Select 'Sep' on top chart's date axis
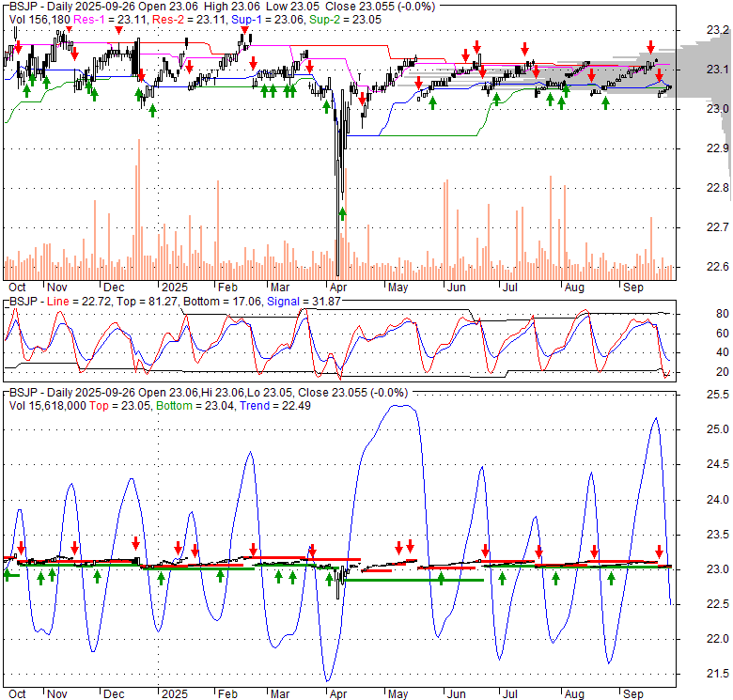 pos(633,288)
